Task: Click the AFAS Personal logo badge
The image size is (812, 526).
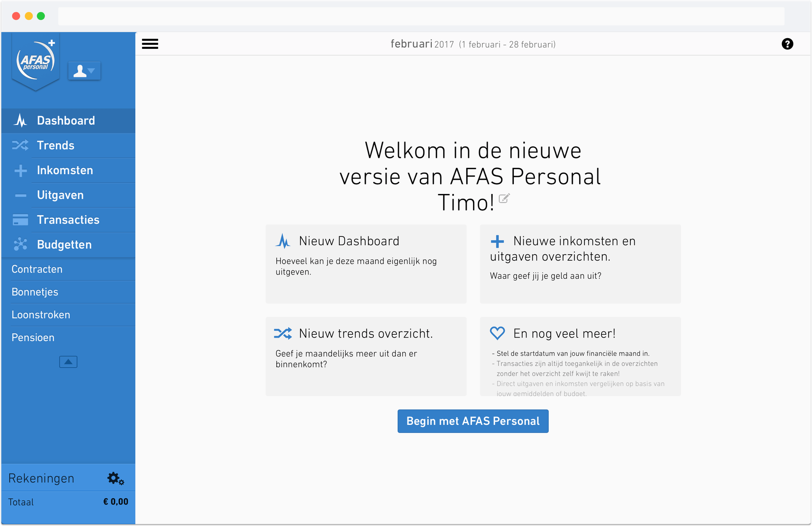Action: tap(36, 60)
